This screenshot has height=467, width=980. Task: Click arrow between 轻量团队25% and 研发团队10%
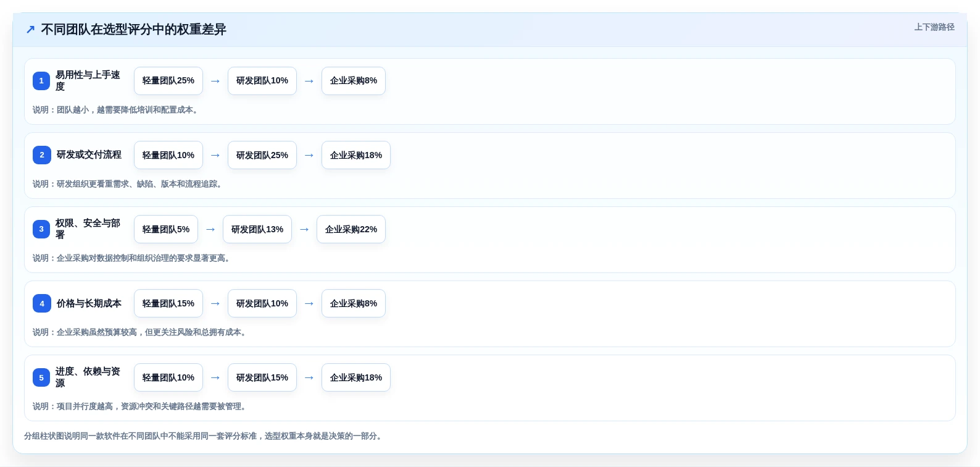point(215,81)
